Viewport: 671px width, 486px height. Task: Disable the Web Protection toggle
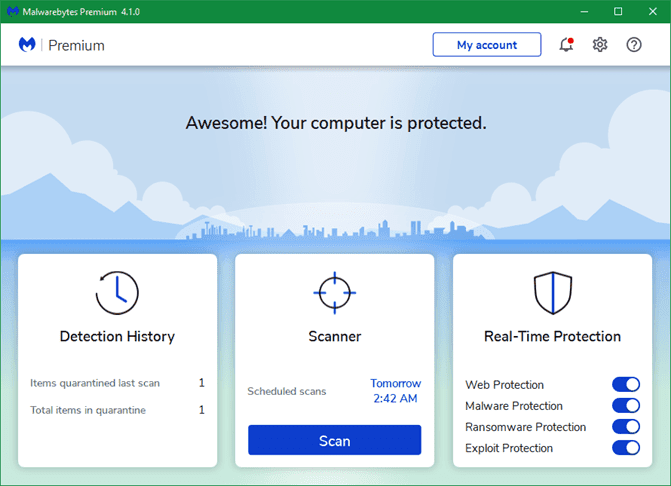point(626,384)
